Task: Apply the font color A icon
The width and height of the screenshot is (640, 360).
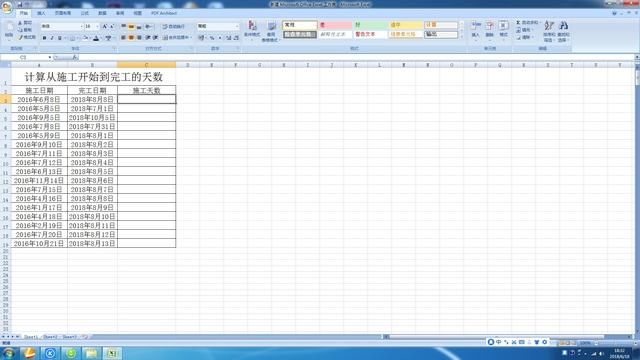Action: pos(96,38)
